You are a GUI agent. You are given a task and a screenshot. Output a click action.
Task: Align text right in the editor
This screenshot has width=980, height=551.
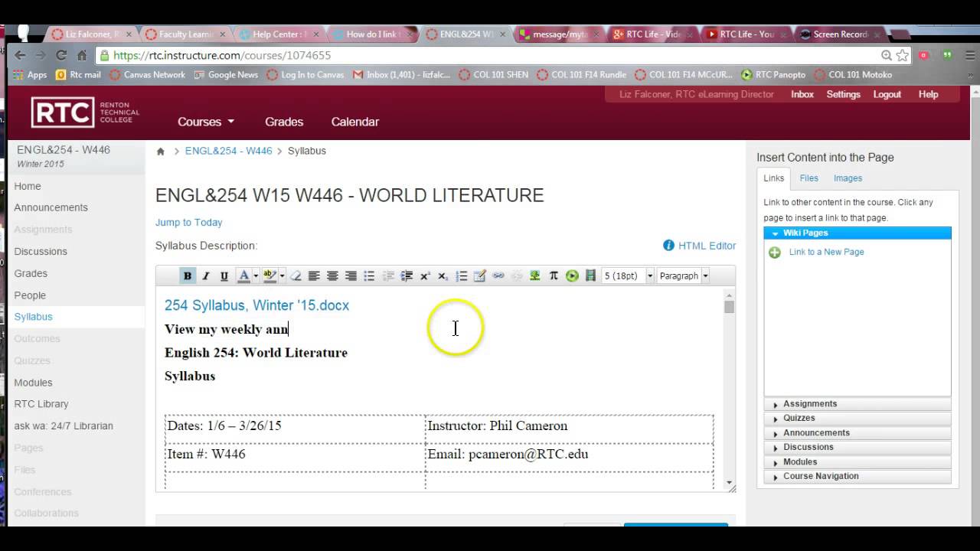pos(351,276)
